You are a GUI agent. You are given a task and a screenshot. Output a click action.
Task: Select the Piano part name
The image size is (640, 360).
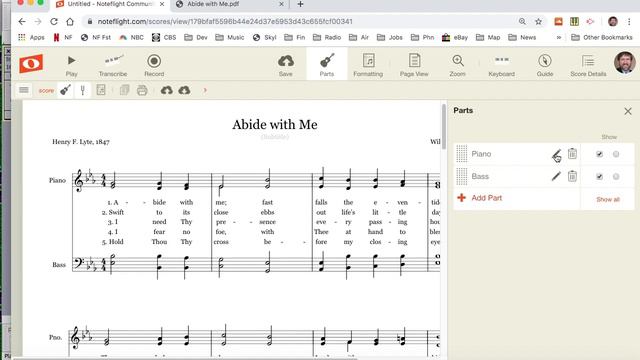point(481,154)
